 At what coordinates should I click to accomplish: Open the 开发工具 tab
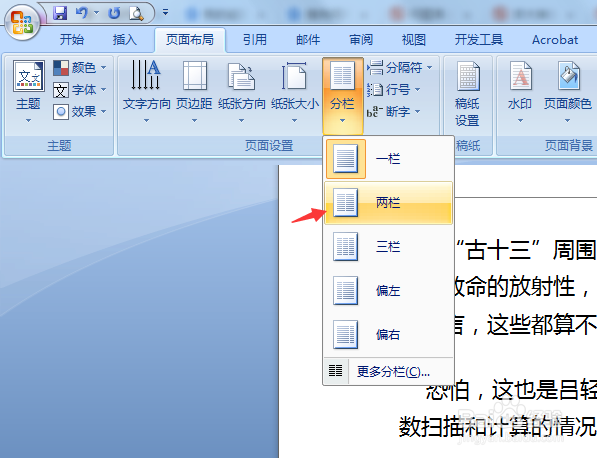[479, 40]
